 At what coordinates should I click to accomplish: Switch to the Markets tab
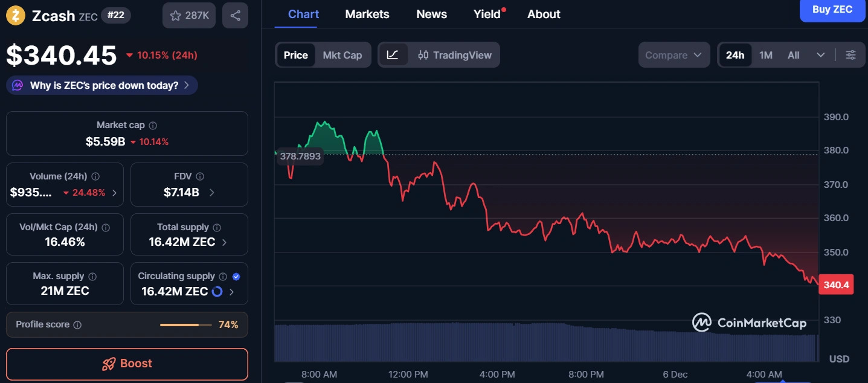367,14
